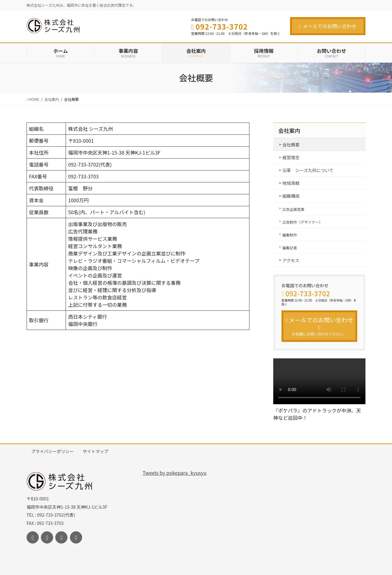The image size is (392, 575).
Task: Click the 会社概要 page heading
Action: coord(196,78)
